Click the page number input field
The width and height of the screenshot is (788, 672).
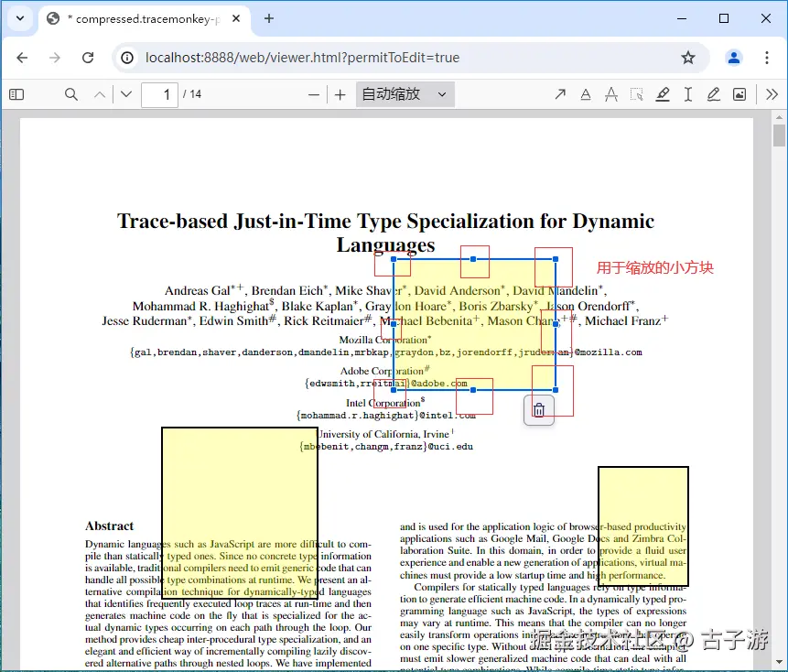tap(160, 94)
